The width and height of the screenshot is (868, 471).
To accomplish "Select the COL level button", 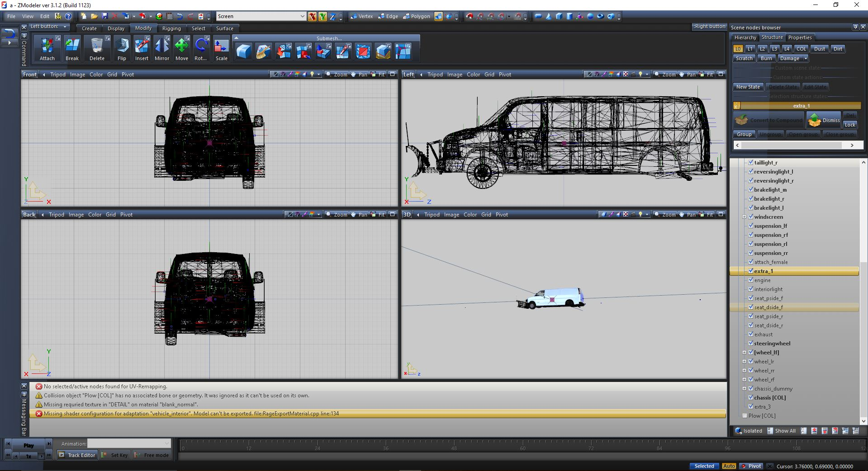I will tap(801, 49).
